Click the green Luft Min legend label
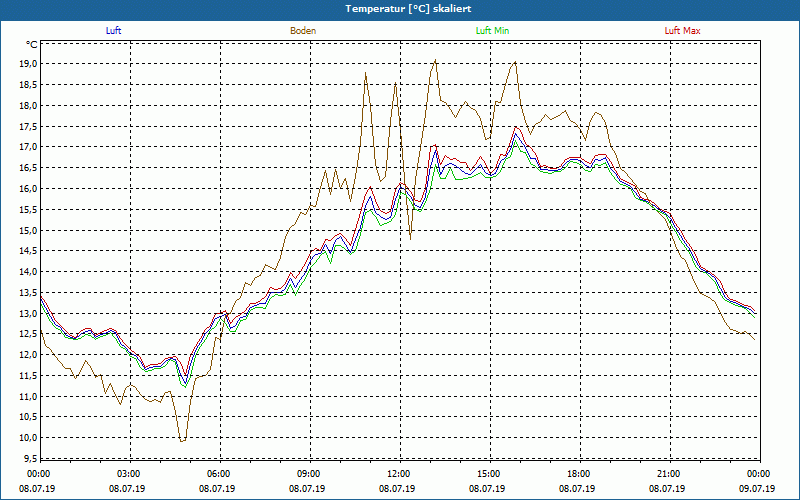Viewport: 800px width, 500px height. 492,31
